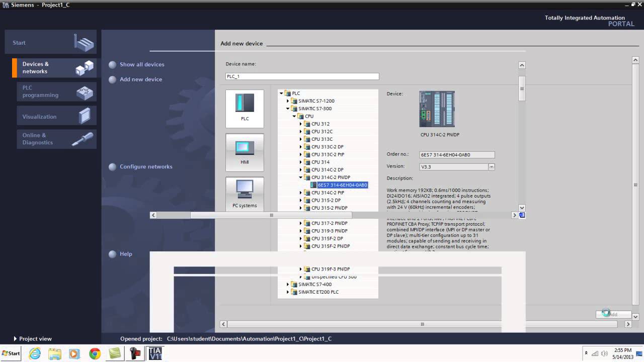This screenshot has width=644, height=362.
Task: Select CPU 315F-2 PN/DP tree item
Action: point(331,246)
